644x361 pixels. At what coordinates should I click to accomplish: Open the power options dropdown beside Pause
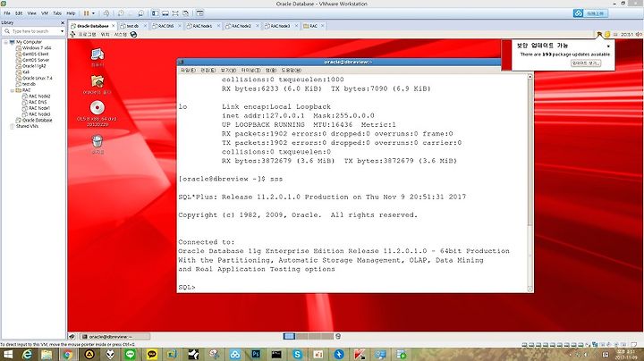[93, 13]
